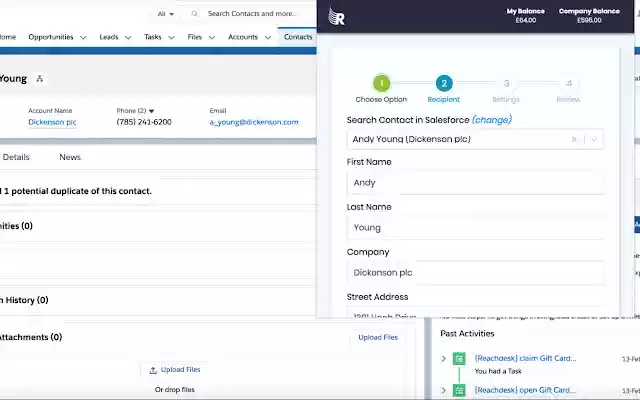Open the Accounts tab

tap(243, 37)
